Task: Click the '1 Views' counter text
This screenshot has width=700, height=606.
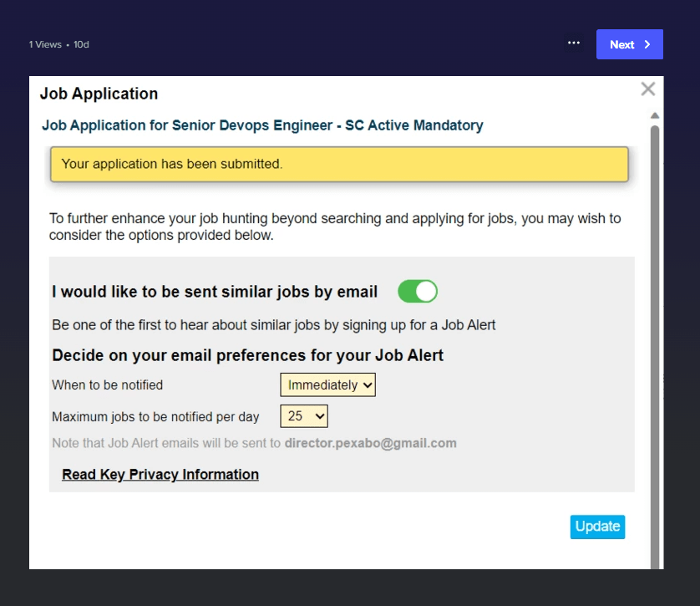Action: point(45,44)
